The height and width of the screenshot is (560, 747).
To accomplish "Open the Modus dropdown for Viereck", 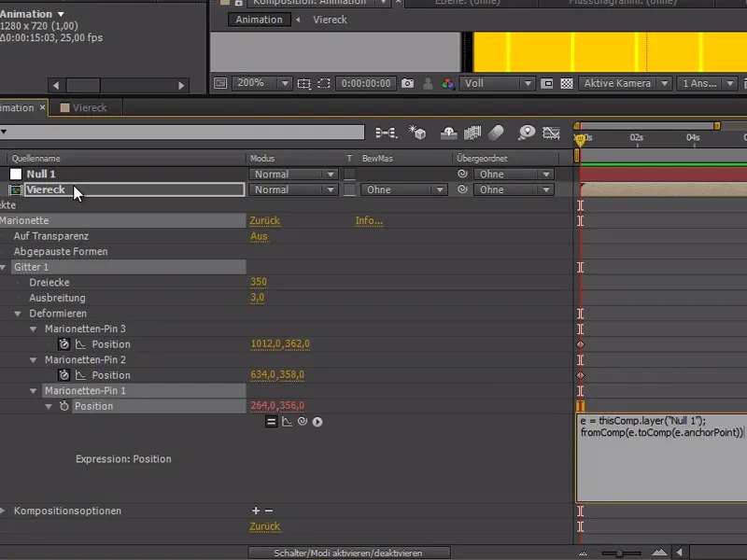I will coord(293,189).
